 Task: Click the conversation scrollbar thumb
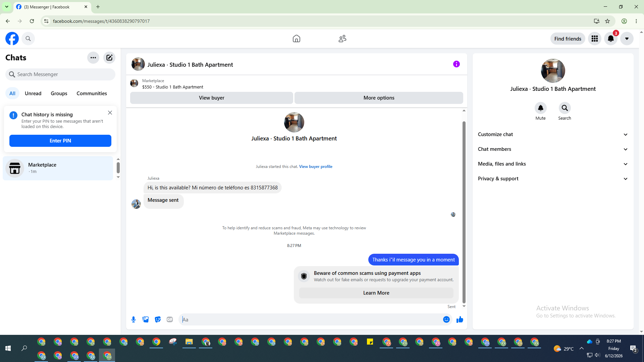pyautogui.click(x=464, y=212)
